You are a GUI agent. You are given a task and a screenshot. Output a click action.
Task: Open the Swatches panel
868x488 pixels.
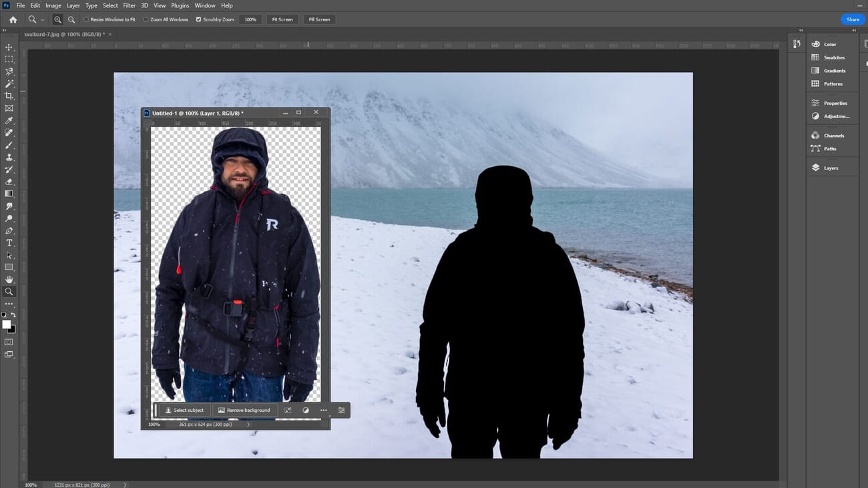[x=833, y=57]
